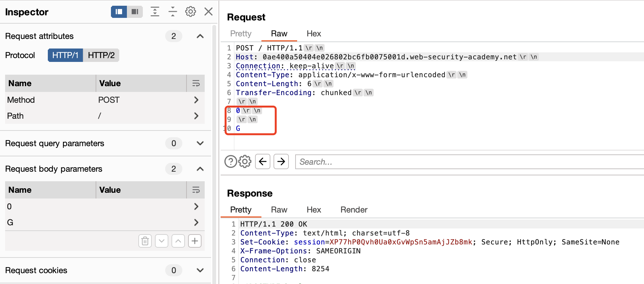Switch protocol to HTTP/2

click(x=101, y=55)
